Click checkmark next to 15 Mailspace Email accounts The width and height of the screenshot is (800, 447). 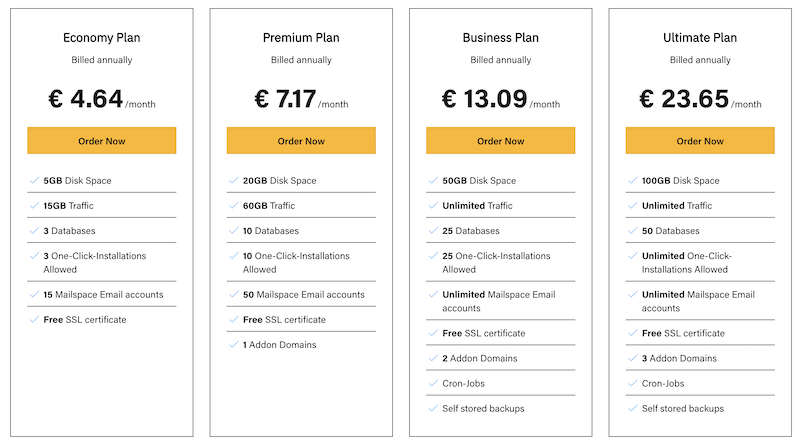pyautogui.click(x=34, y=294)
